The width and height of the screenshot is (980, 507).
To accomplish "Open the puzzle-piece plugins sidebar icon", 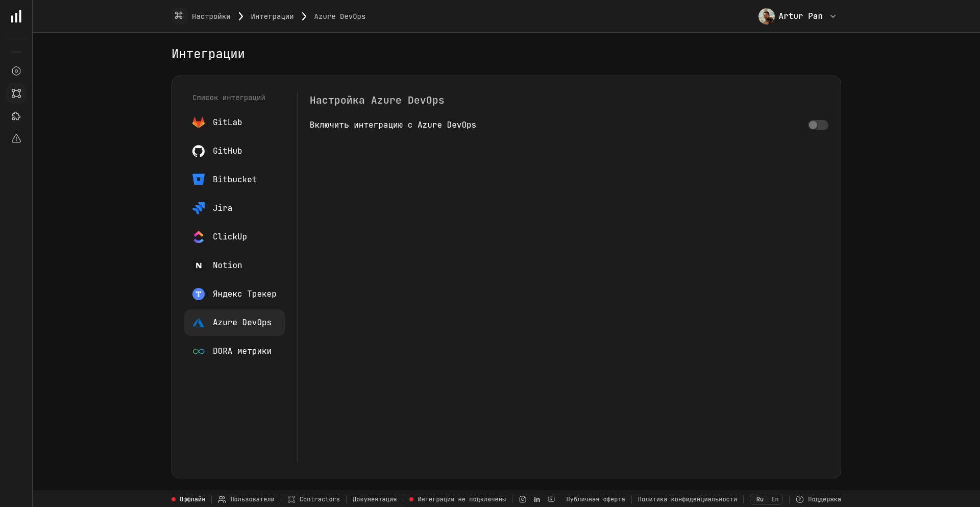I will pyautogui.click(x=16, y=116).
